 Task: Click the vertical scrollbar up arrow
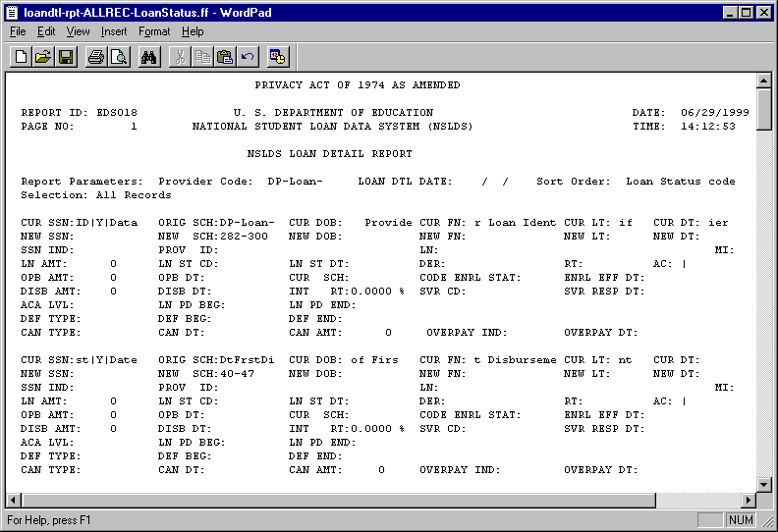pos(763,80)
